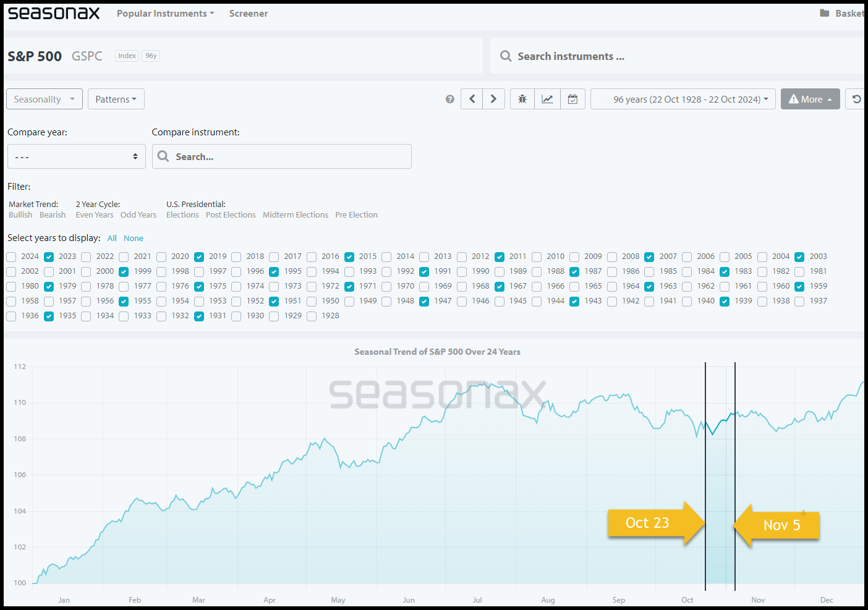Screen dimensions: 868x610
Task: Click the help question mark icon
Action: (x=450, y=99)
